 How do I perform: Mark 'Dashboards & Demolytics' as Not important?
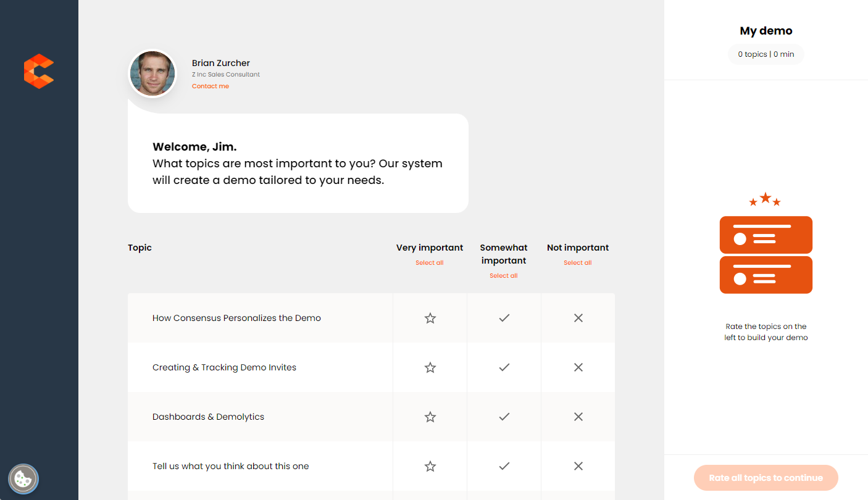coord(578,416)
